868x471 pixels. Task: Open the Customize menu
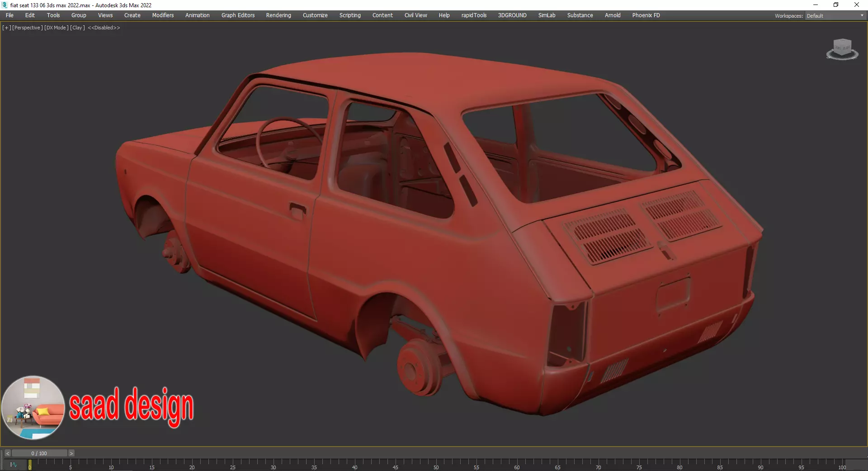pyautogui.click(x=315, y=15)
